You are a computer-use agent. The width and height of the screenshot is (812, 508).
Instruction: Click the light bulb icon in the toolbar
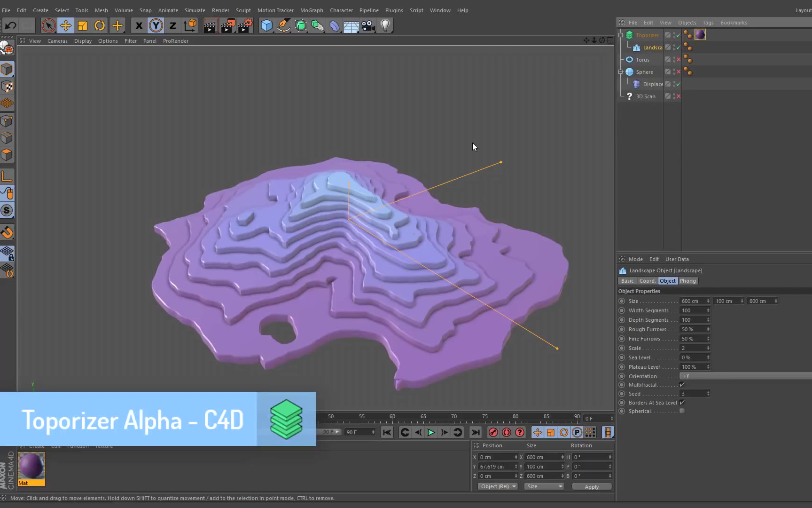point(385,25)
